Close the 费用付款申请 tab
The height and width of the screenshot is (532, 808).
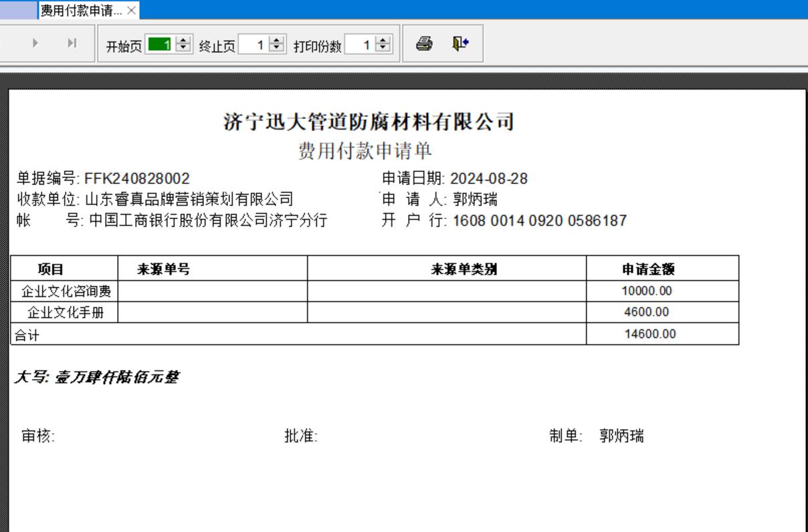(131, 10)
